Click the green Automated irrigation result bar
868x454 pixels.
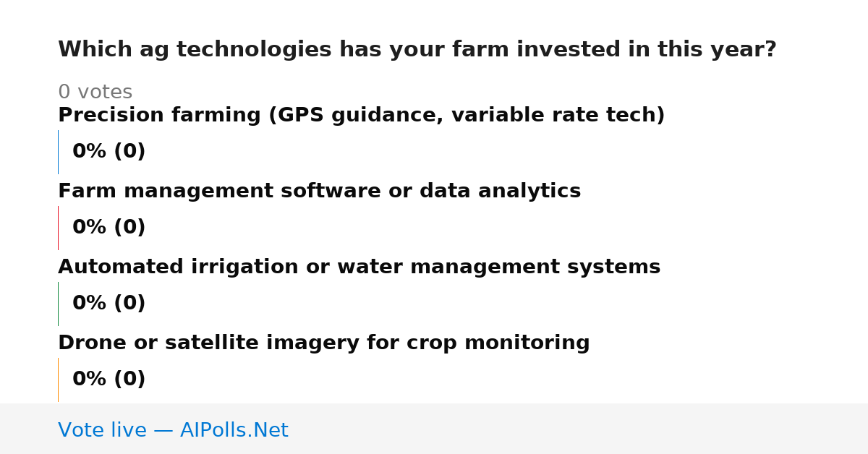(58, 304)
